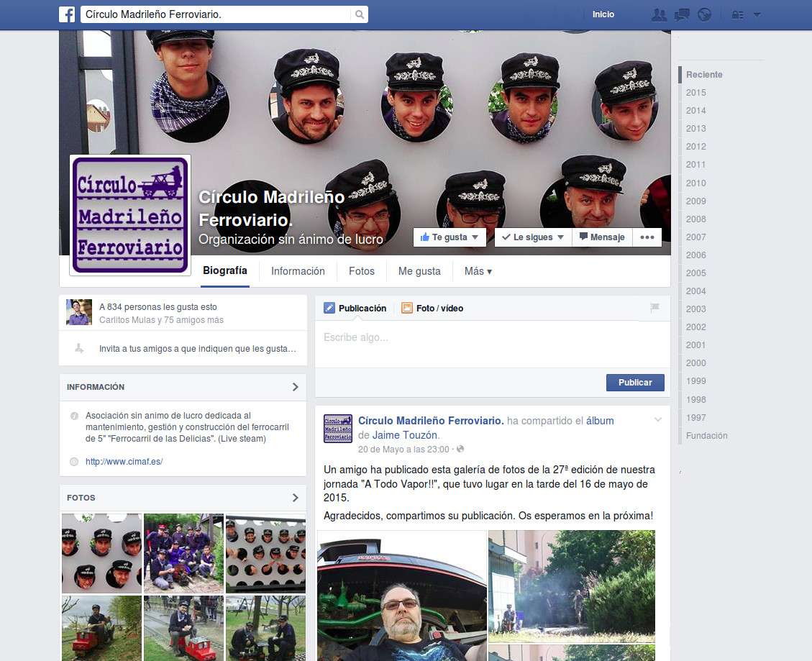Click the Facebook logo icon

click(67, 14)
